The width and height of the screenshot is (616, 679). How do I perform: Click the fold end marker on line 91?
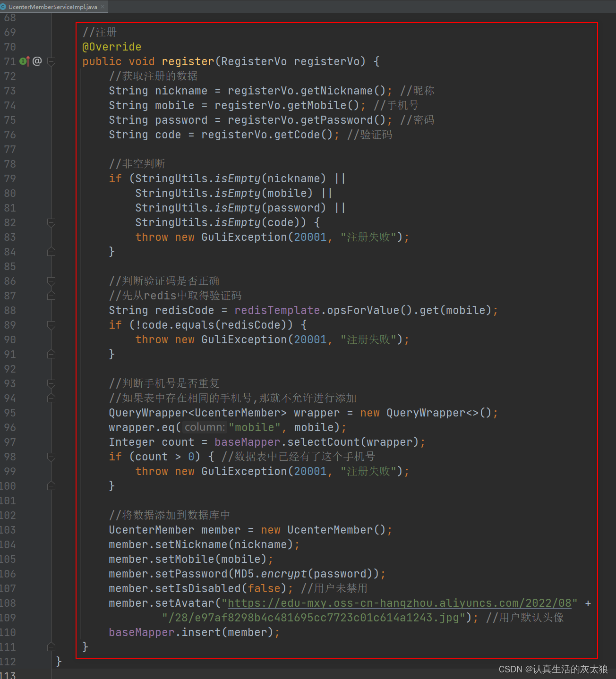click(51, 354)
